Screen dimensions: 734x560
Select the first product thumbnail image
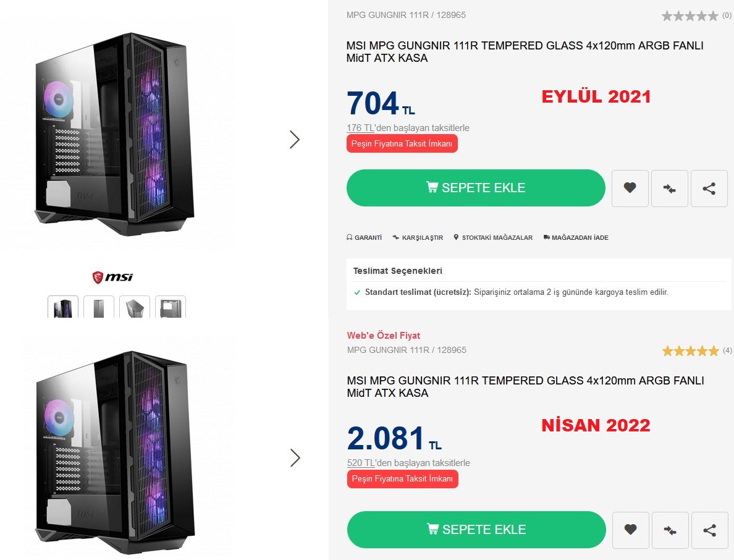pyautogui.click(x=63, y=307)
